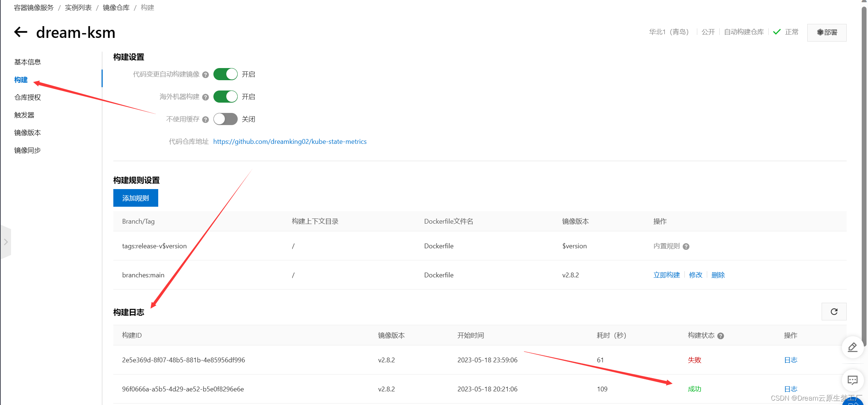Viewport: 868px width, 405px height.
Task: Click help icon next to 海外机器构建
Action: click(206, 97)
